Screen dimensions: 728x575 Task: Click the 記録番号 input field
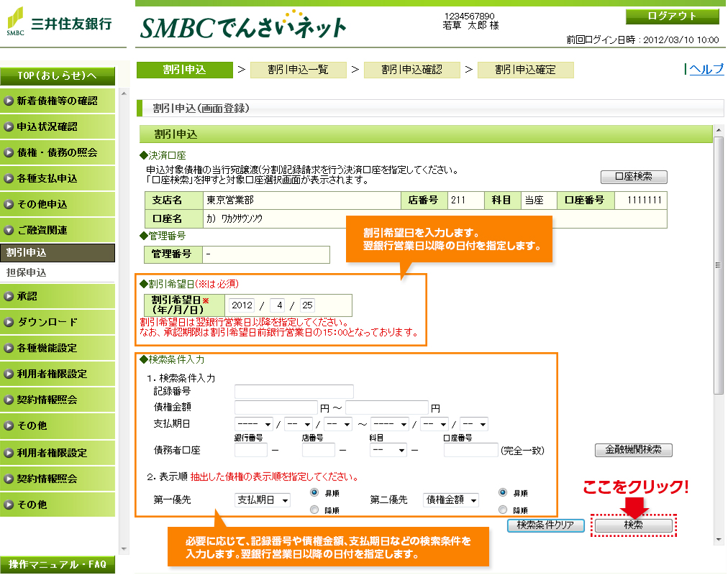tap(294, 392)
